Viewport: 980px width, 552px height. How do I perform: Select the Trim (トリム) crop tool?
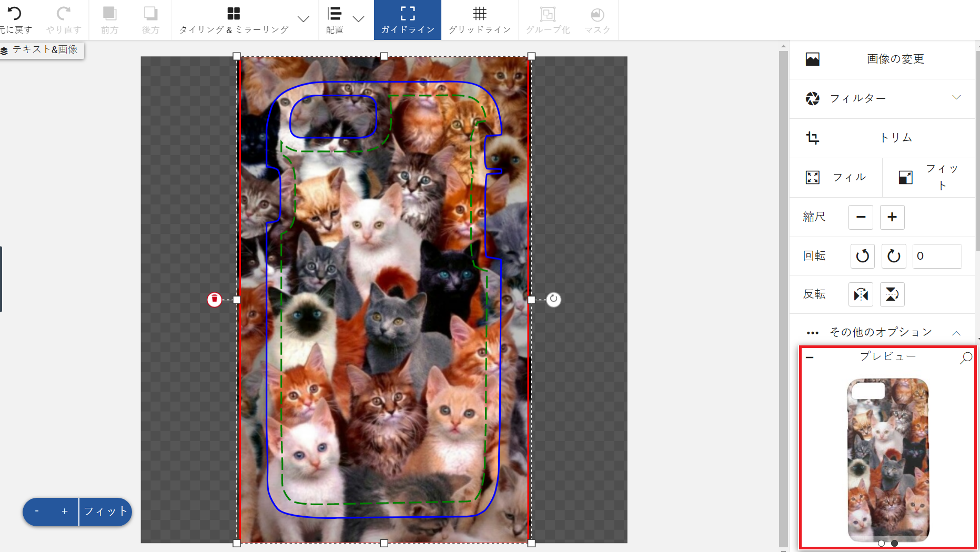[883, 138]
